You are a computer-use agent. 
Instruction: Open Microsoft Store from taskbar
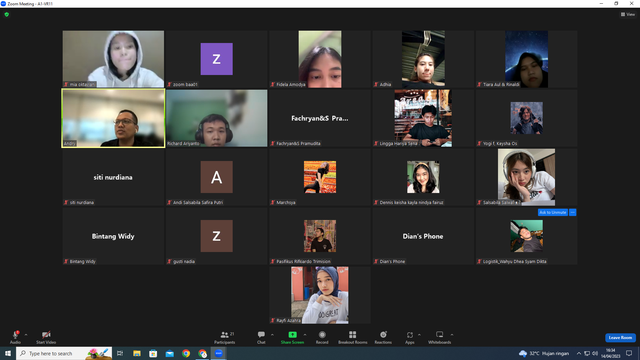pyautogui.click(x=153, y=353)
